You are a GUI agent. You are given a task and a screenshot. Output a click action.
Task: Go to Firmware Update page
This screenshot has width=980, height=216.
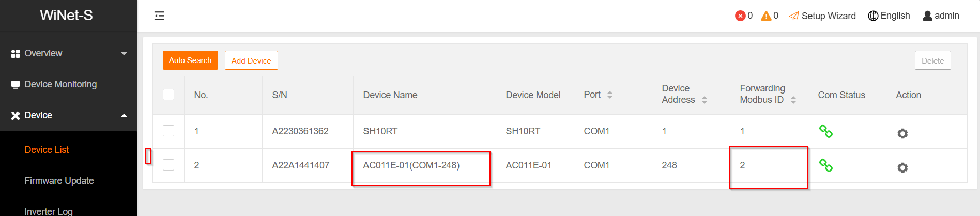[59, 181]
